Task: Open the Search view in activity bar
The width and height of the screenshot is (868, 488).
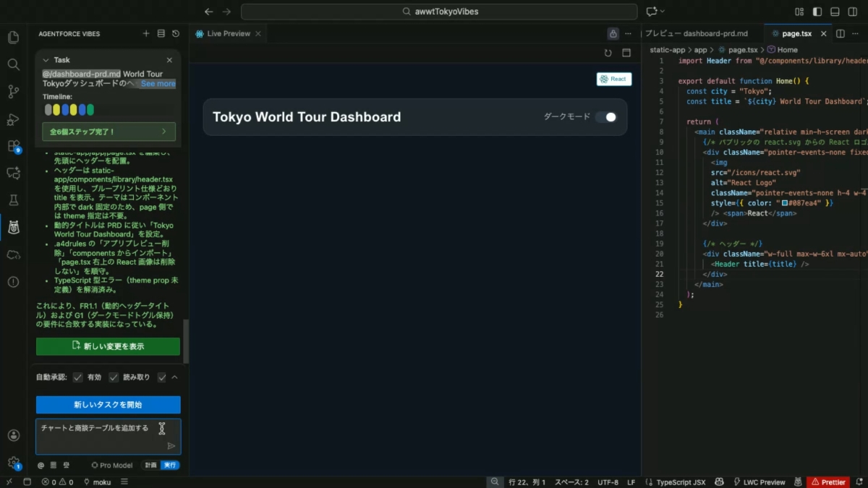Action: [13, 64]
